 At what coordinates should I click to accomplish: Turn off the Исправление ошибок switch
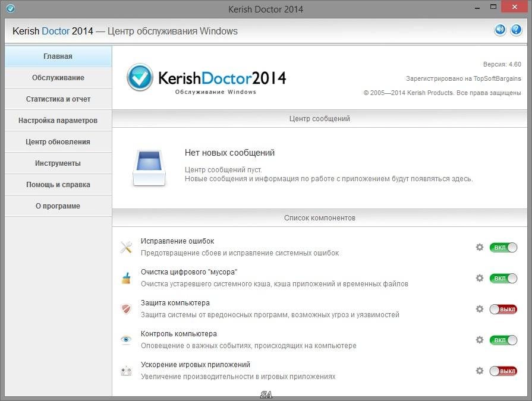pyautogui.click(x=503, y=248)
